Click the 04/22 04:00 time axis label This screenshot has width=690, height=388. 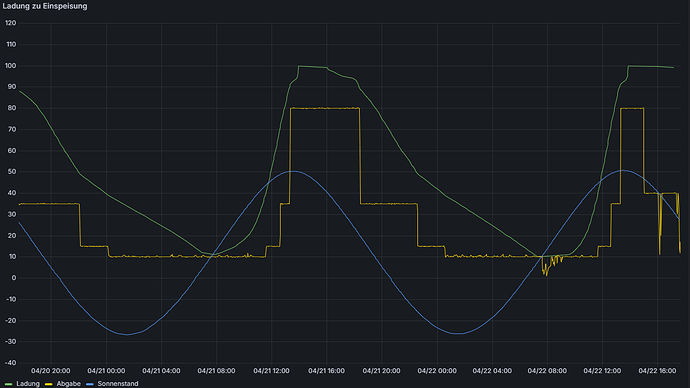pos(492,371)
